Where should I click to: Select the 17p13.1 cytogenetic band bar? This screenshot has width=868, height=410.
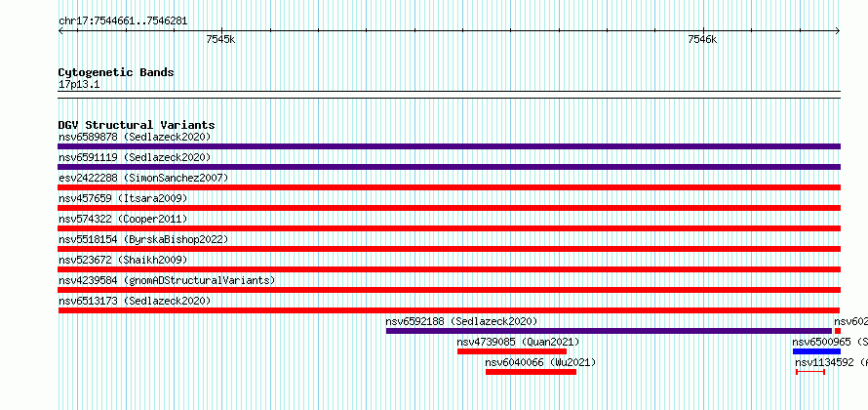click(449, 95)
